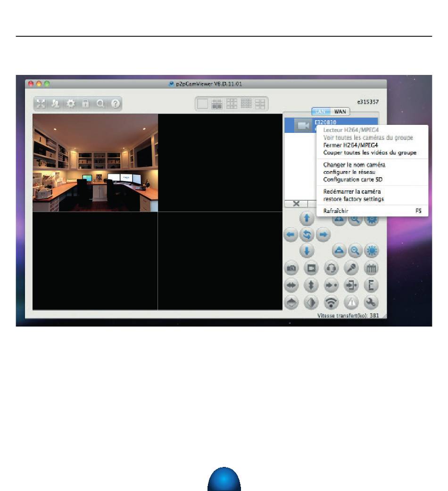
Task: Pan camera up with the up arrow
Action: point(307,218)
